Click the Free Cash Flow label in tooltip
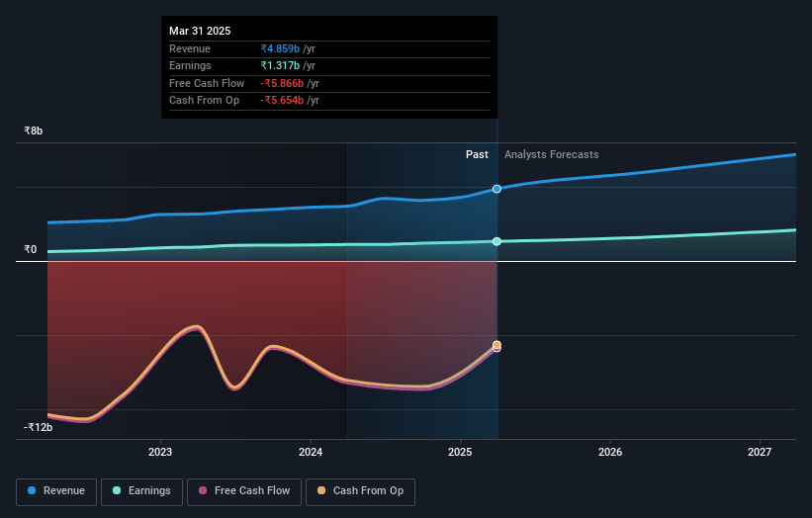Viewport: 812px width, 518px height. coord(207,83)
